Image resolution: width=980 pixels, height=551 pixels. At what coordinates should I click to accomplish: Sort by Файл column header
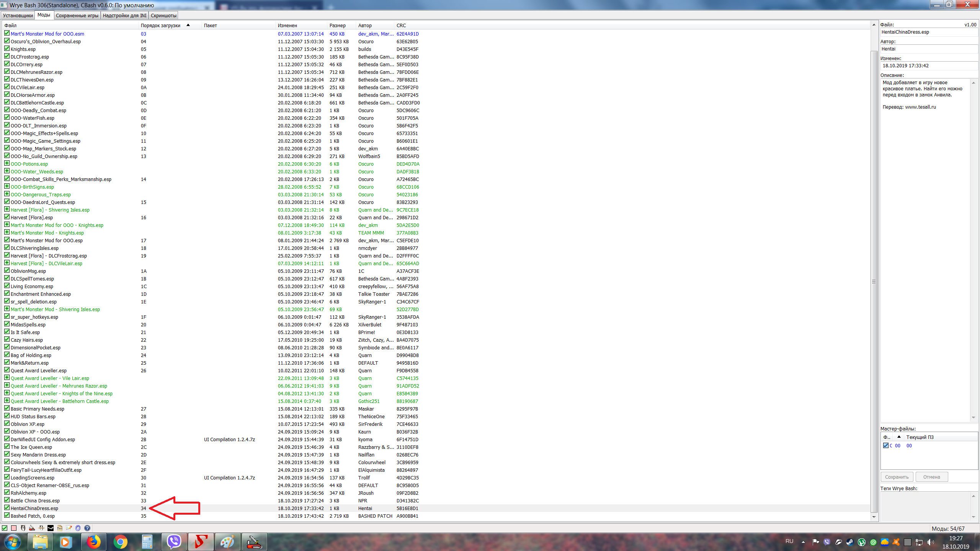pyautogui.click(x=70, y=25)
